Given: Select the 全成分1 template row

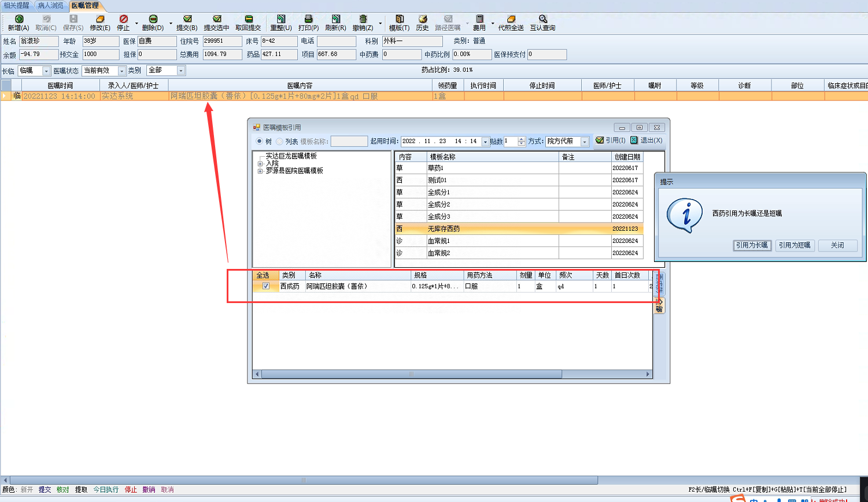Looking at the screenshot, I should click(519, 192).
